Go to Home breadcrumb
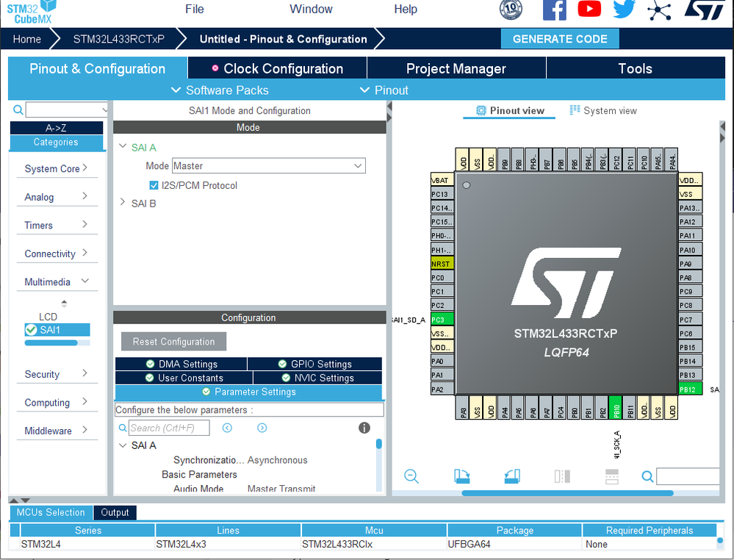Viewport: 734px width, 560px height. coord(27,39)
